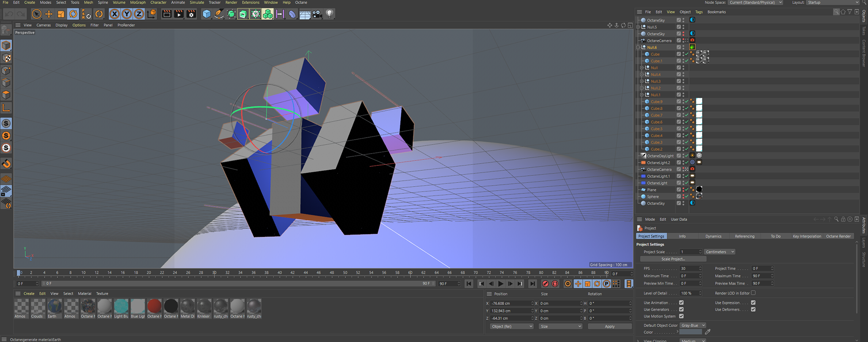Activate the Move tool in top toolbar
Viewport: 868px width, 342px height.
(49, 14)
